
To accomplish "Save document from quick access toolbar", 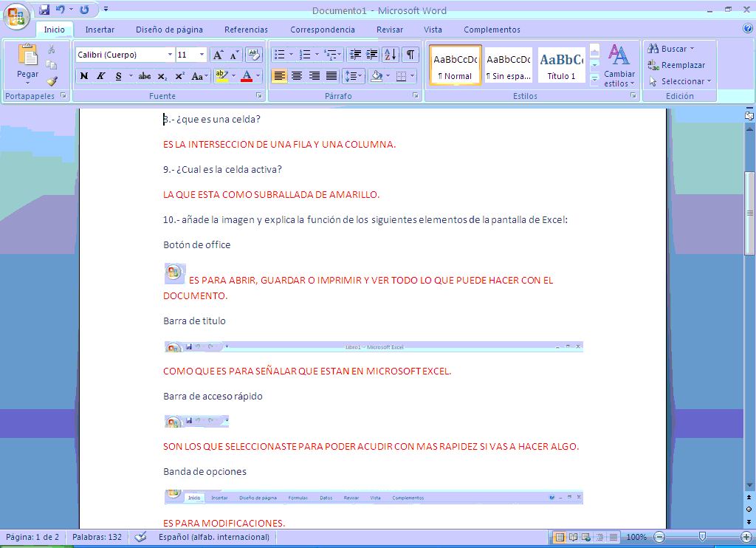I will [44, 9].
